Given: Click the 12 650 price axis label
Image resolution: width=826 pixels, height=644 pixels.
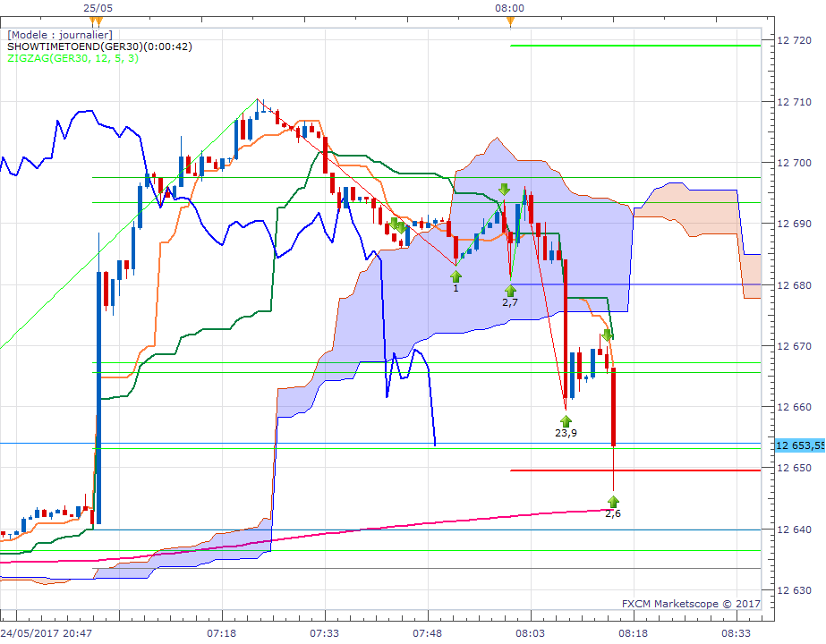Looking at the screenshot, I should tap(795, 468).
